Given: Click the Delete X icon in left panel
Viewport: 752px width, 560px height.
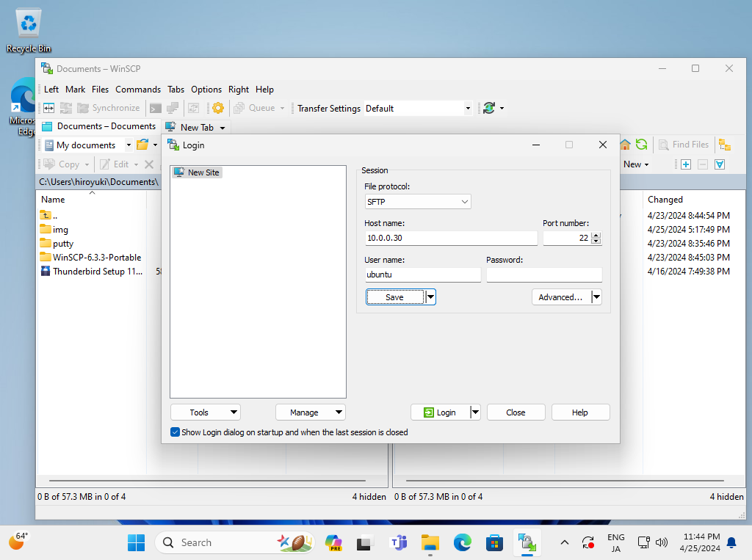Looking at the screenshot, I should (x=149, y=164).
